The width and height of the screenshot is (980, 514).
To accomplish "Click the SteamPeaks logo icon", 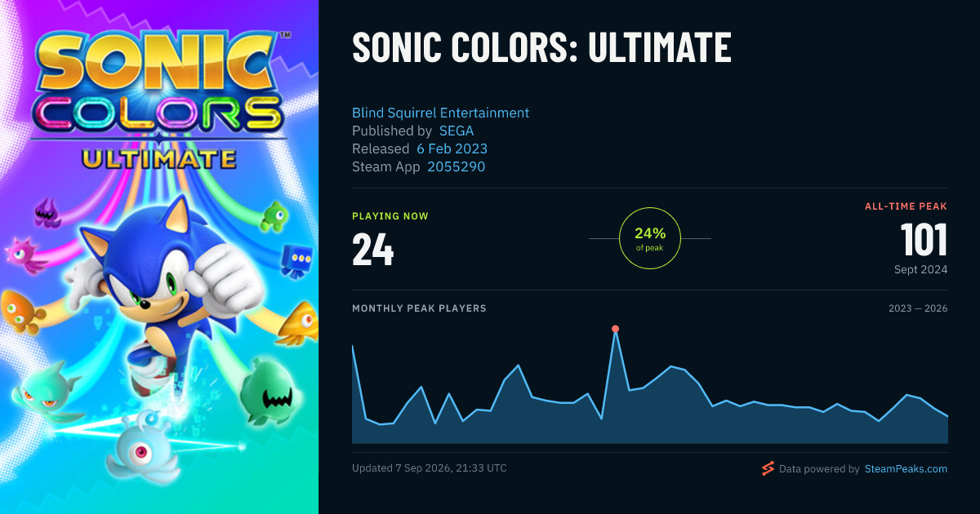I will [x=767, y=468].
